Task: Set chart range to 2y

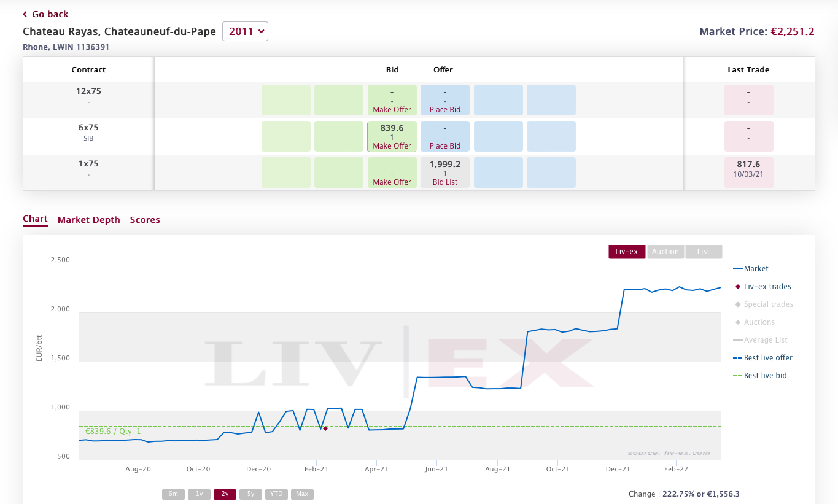Action: coord(225,494)
